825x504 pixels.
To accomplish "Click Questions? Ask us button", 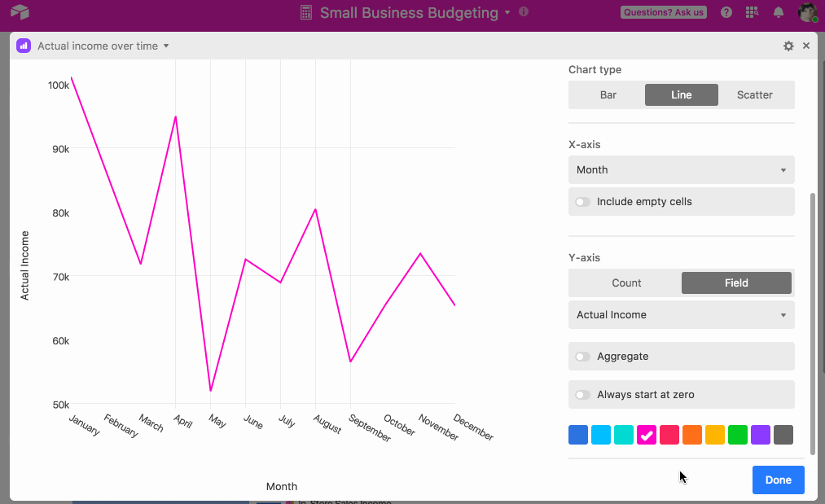I will tap(664, 12).
